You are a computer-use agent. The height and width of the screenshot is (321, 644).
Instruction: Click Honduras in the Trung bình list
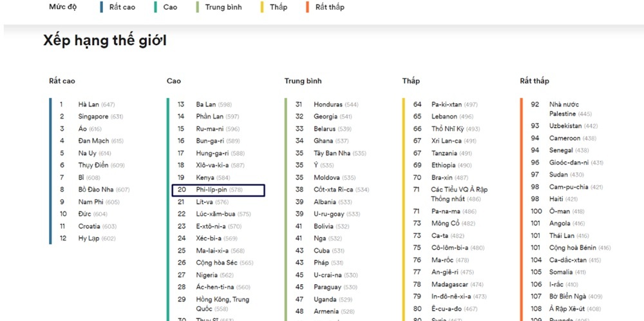tap(328, 104)
